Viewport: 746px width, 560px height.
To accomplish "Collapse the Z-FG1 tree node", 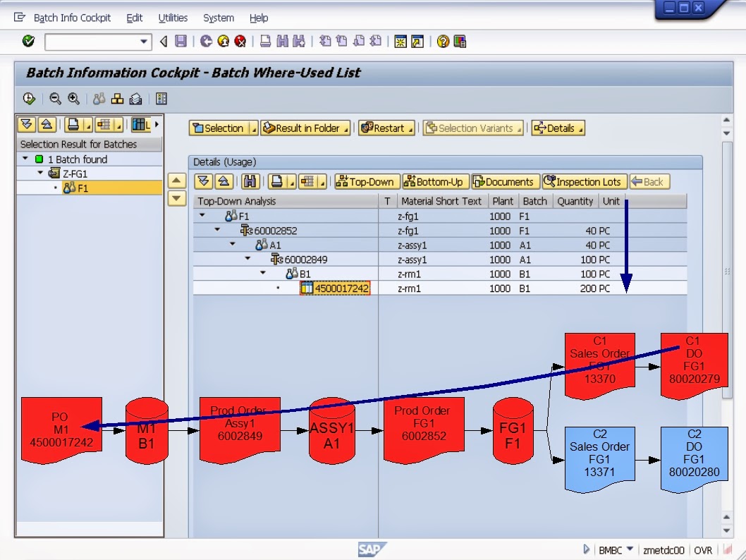I will pyautogui.click(x=40, y=173).
